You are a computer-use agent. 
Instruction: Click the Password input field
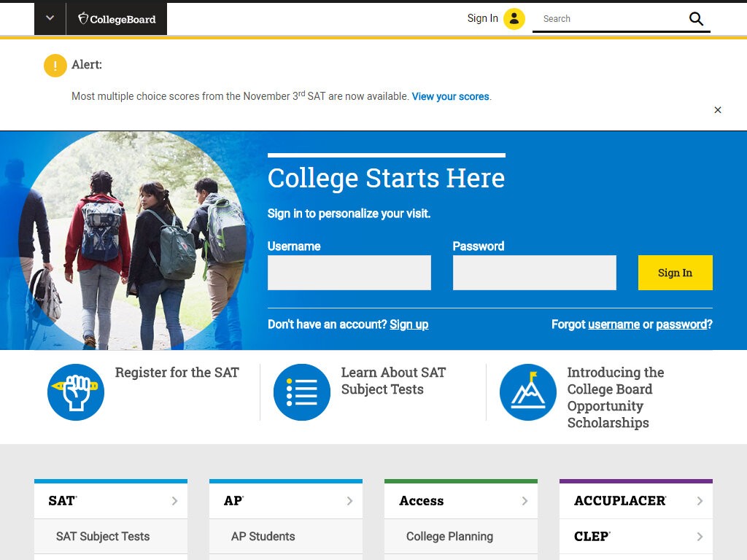[535, 273]
